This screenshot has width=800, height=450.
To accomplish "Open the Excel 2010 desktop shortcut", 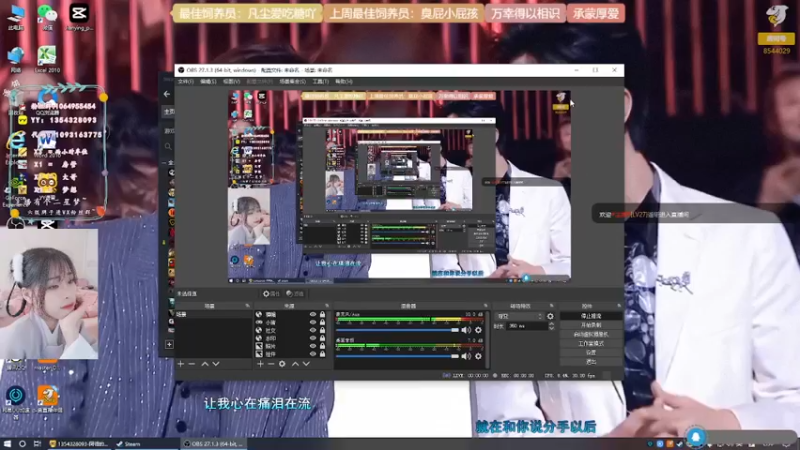I will coord(47,59).
